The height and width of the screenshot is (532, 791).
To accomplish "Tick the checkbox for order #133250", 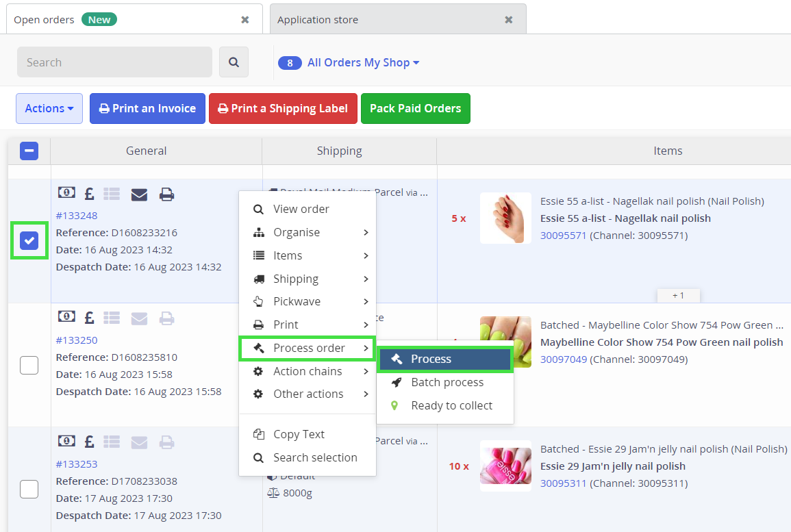I will [x=29, y=366].
